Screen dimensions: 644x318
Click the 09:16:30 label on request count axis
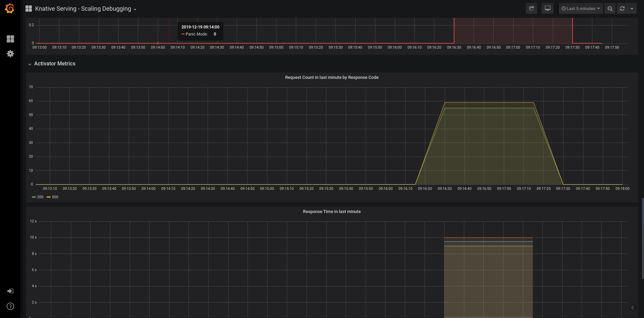[x=445, y=189]
